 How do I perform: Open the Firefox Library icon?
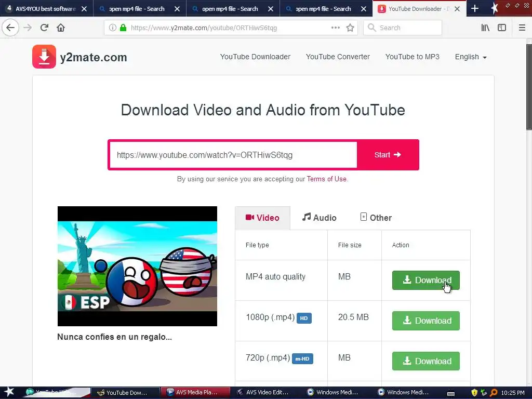[486, 28]
